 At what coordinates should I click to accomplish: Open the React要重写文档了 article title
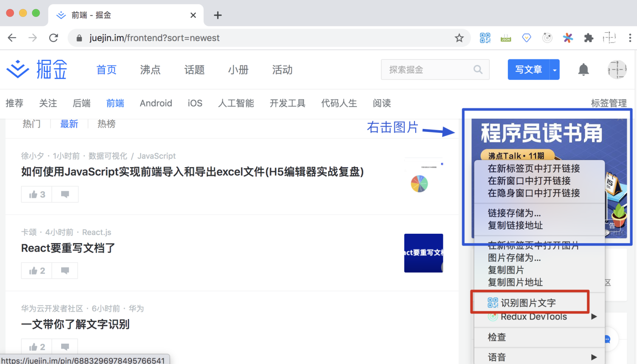pos(68,248)
